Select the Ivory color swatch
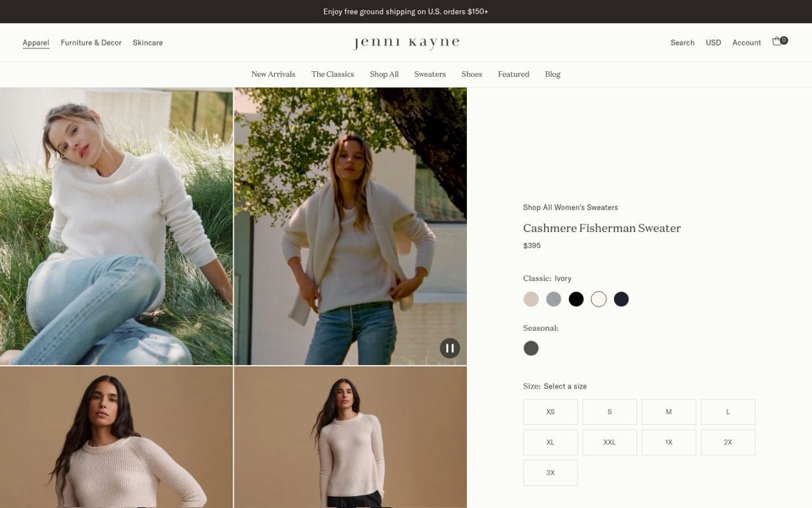 599,299
